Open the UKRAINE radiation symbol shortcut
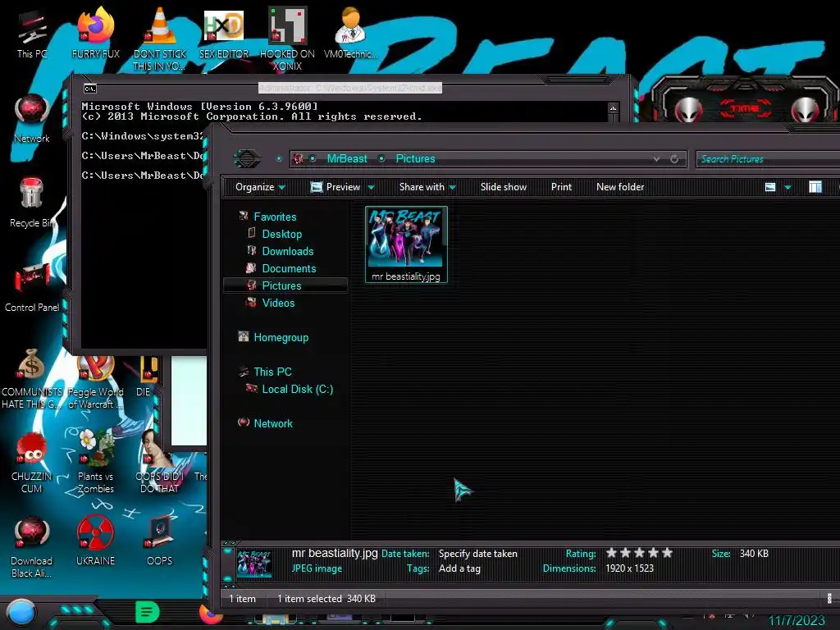The width and height of the screenshot is (840, 630). [95, 541]
